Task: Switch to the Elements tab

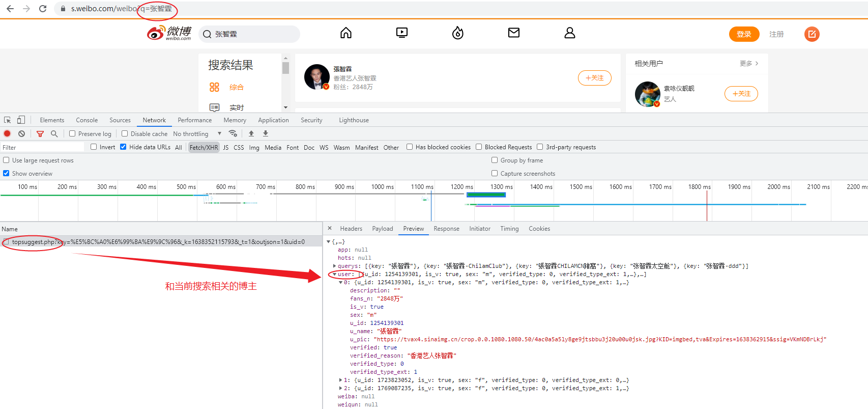Action: (52, 120)
